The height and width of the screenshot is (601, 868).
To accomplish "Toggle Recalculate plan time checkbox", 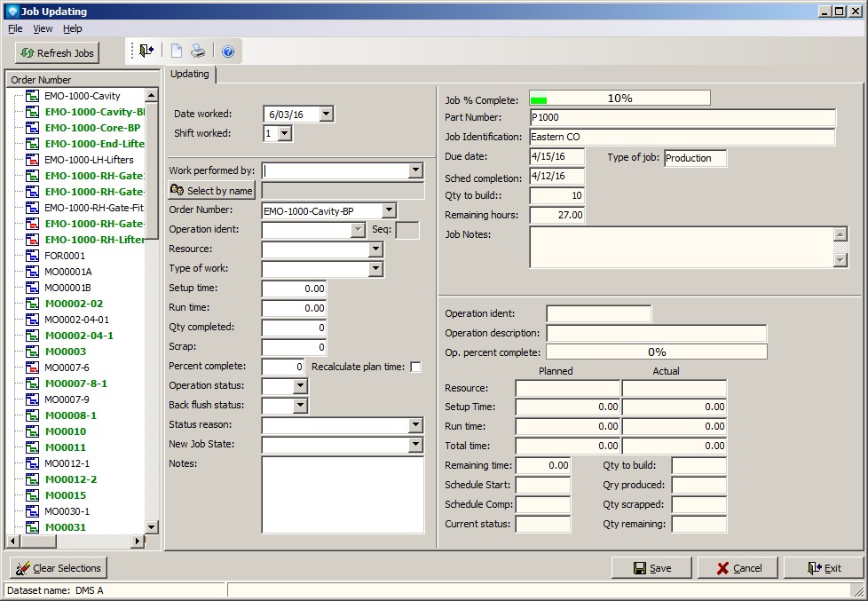I will pos(415,367).
